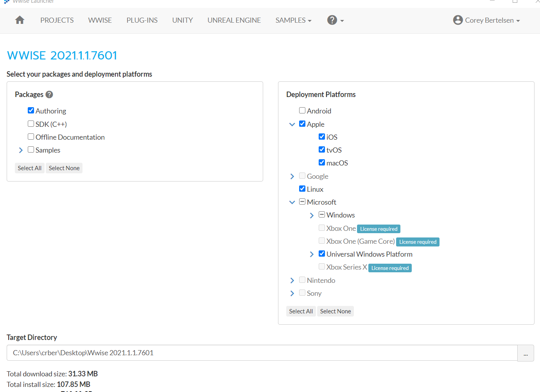This screenshot has height=392, width=540.
Task: Switch to the WWISE tab
Action: (100, 20)
